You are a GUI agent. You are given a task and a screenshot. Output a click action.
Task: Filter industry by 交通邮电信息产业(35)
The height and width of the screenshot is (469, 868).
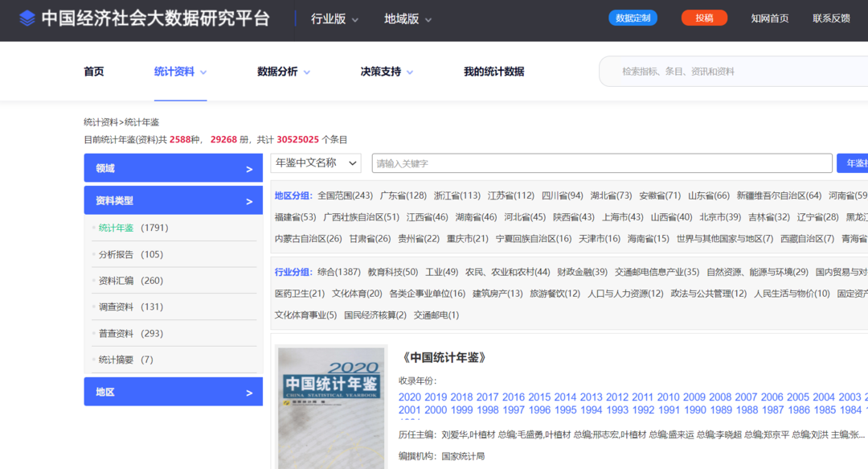(657, 272)
